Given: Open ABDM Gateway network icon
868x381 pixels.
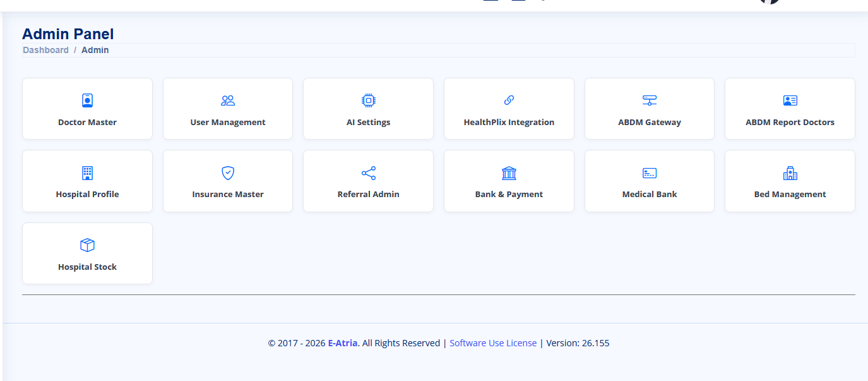Looking at the screenshot, I should click(x=650, y=100).
